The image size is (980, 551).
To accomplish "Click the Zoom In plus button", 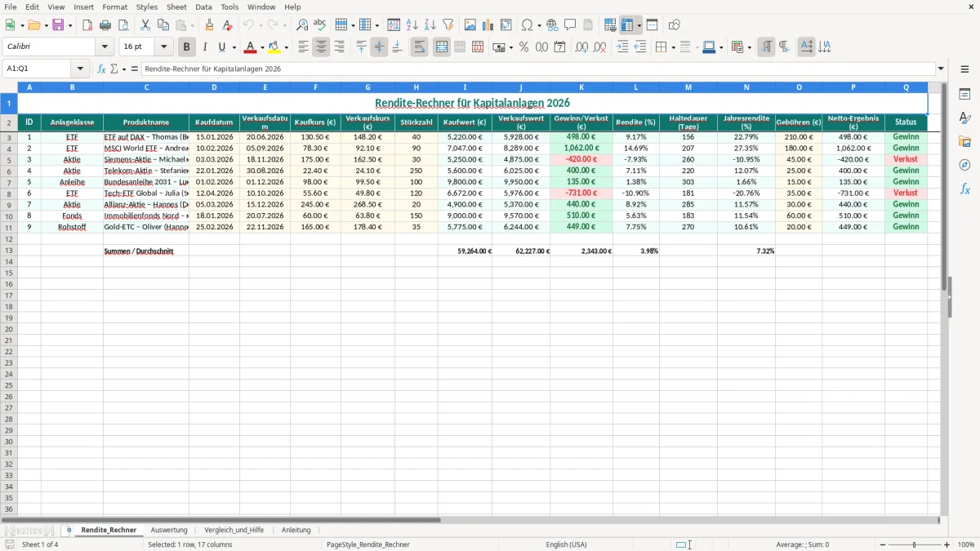I will [947, 544].
